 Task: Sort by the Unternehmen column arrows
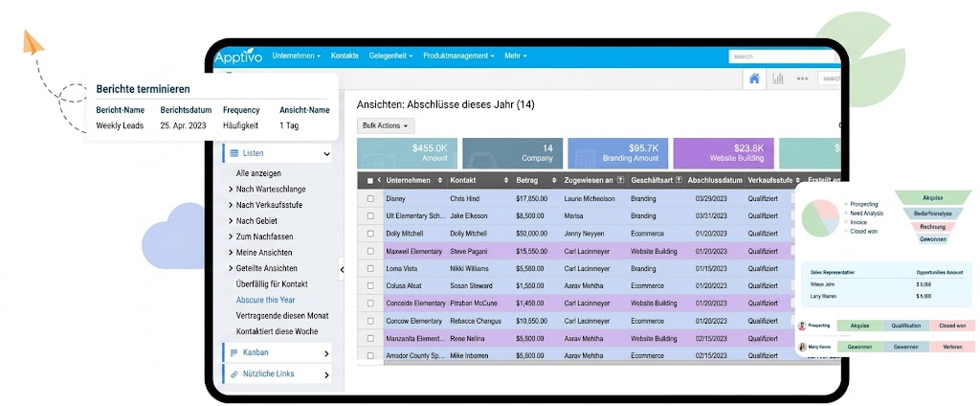coord(440,180)
